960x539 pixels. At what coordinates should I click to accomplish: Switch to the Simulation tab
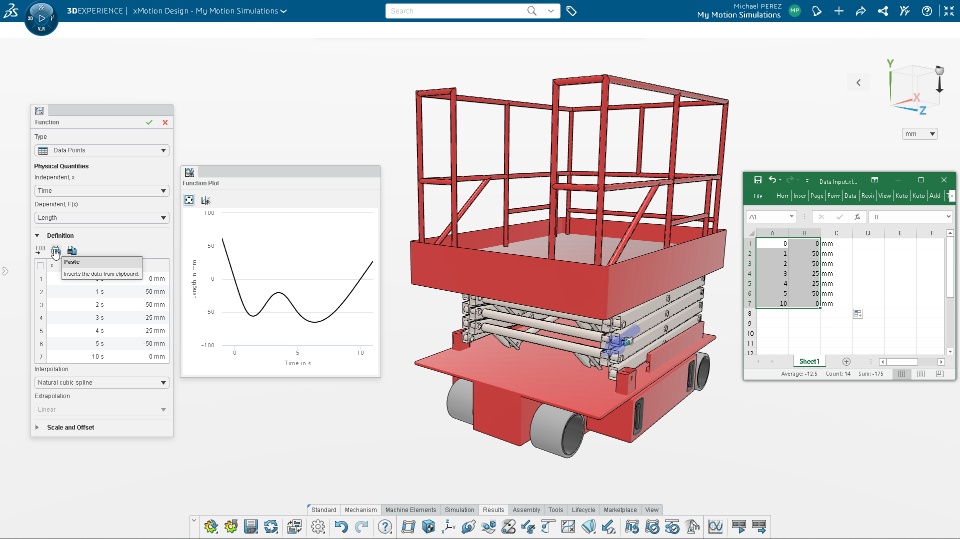pos(459,510)
